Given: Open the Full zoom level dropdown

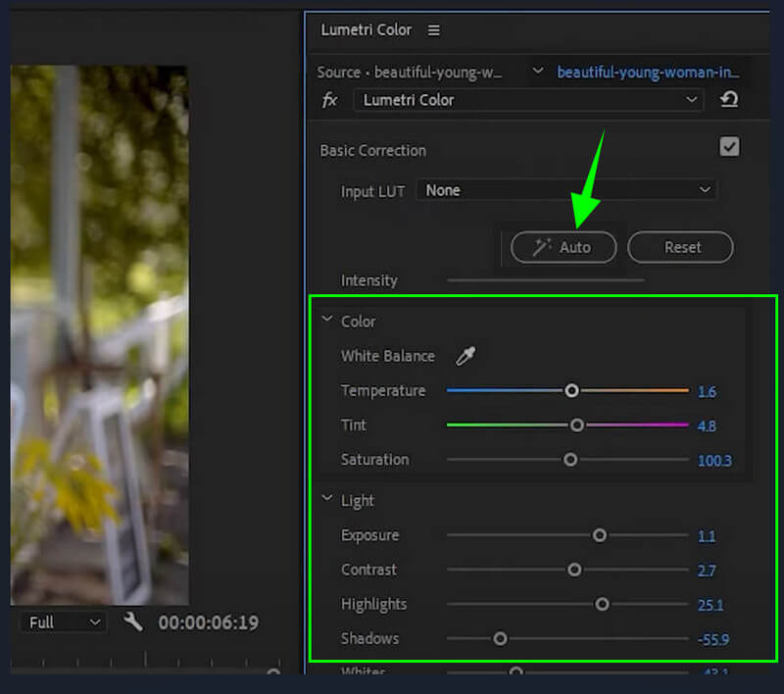Looking at the screenshot, I should click(x=62, y=621).
